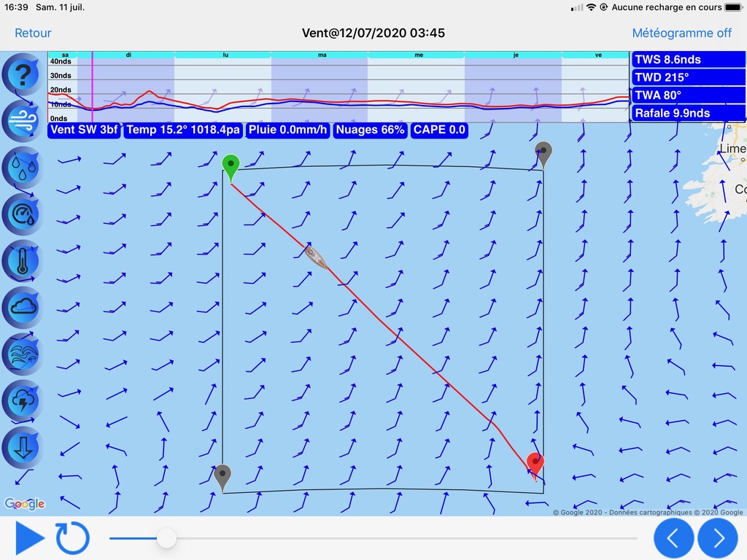Image resolution: width=747 pixels, height=560 pixels.
Task: Select the cloud cover layer icon
Action: (x=22, y=307)
